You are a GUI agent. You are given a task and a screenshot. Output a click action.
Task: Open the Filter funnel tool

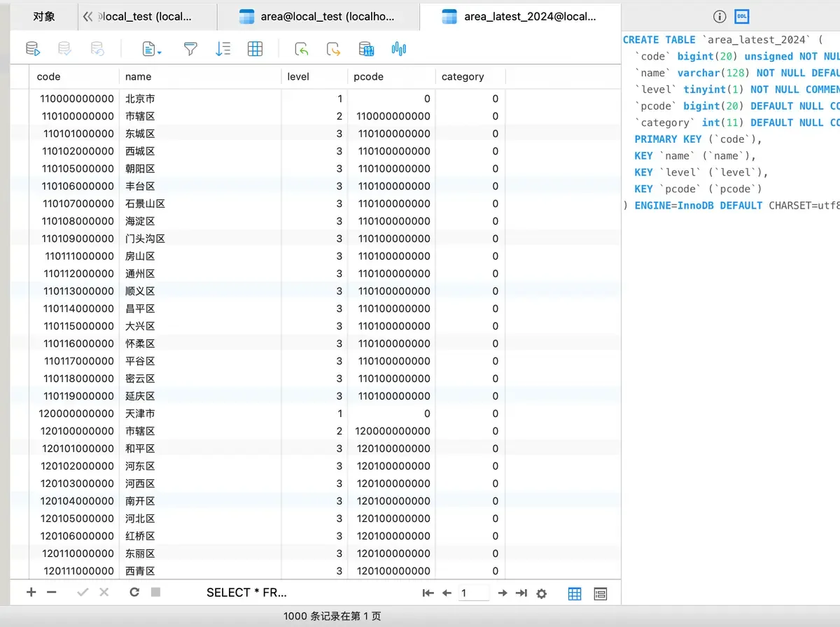190,48
